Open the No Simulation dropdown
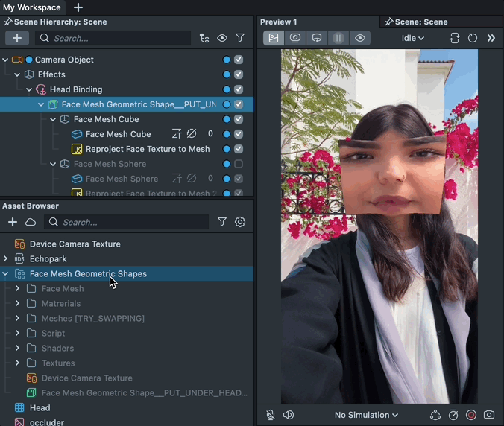This screenshot has width=504, height=426. tap(366, 415)
